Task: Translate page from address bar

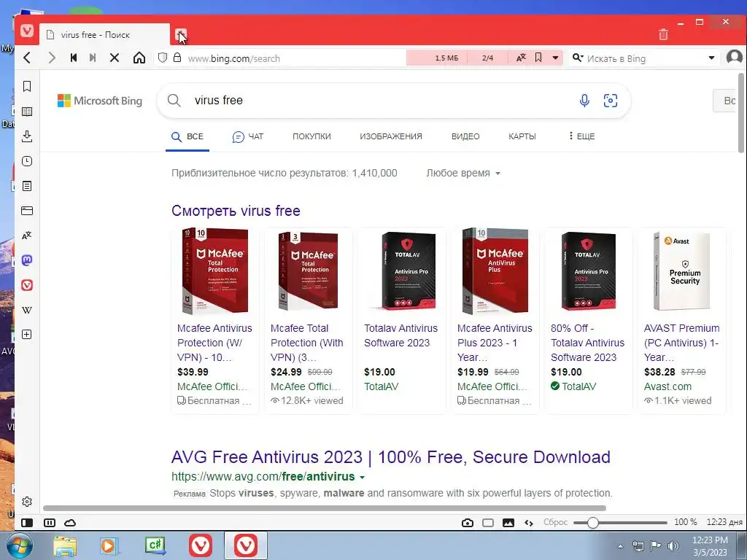Action: point(521,58)
